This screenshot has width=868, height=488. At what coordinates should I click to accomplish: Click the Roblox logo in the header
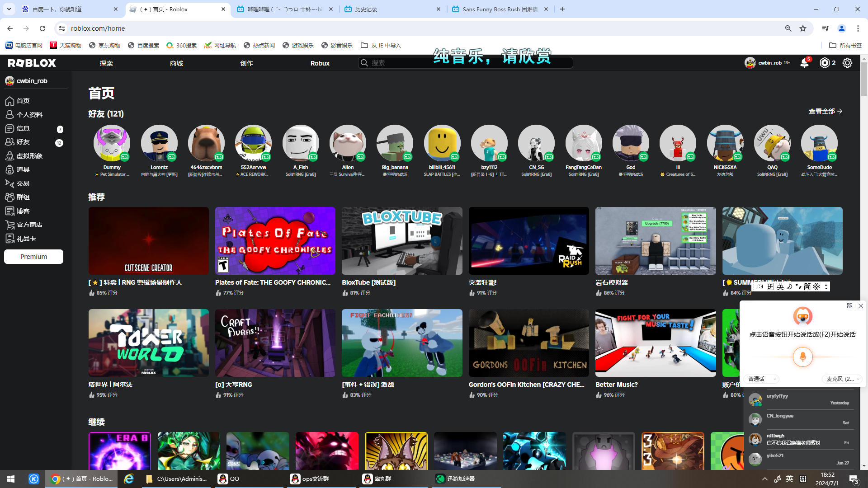[32, 63]
